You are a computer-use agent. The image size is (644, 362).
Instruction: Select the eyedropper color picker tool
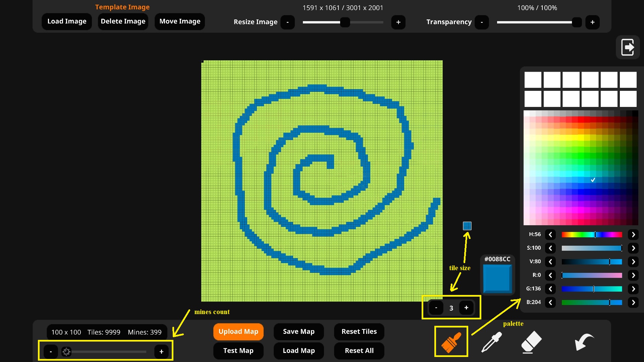(x=491, y=342)
